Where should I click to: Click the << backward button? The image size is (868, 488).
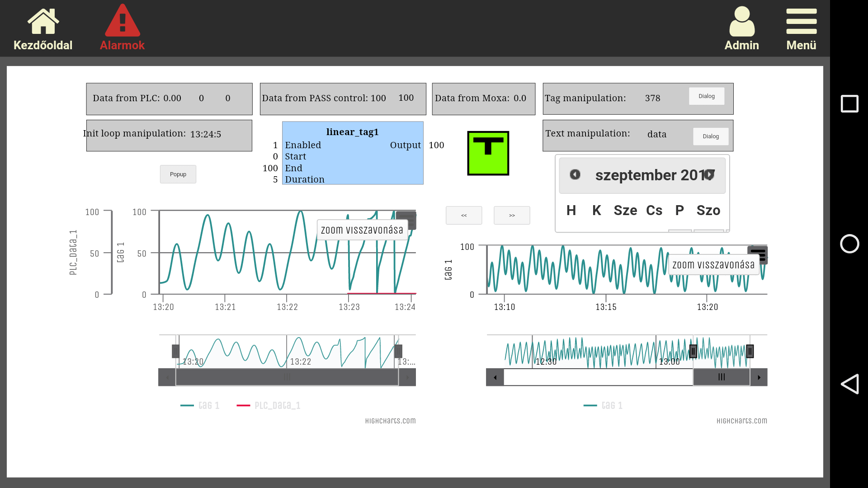(x=464, y=216)
